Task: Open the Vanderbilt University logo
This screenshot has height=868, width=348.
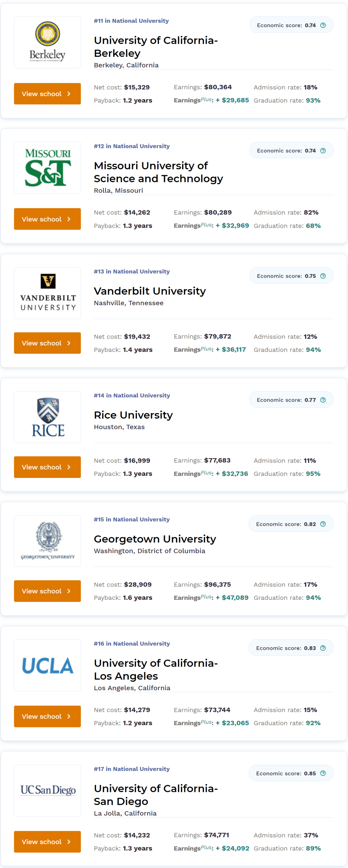Action: (x=47, y=293)
